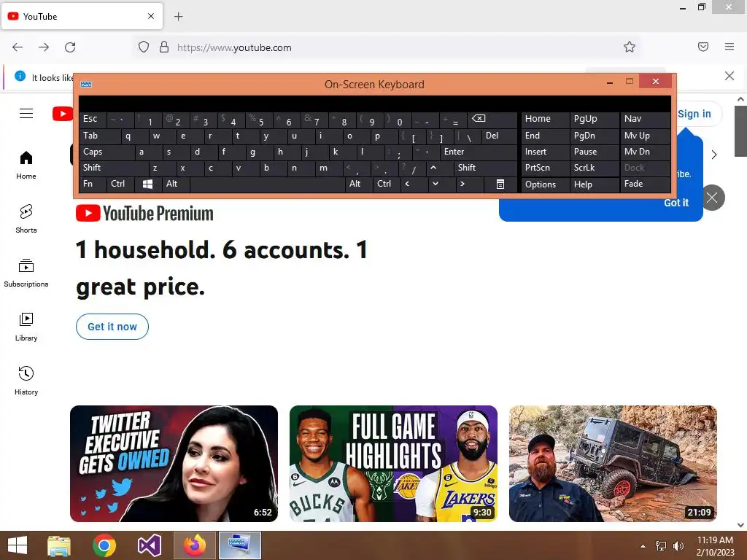This screenshot has width=747, height=560.
Task: Click the Firefox back arrow
Action: pyautogui.click(x=18, y=47)
